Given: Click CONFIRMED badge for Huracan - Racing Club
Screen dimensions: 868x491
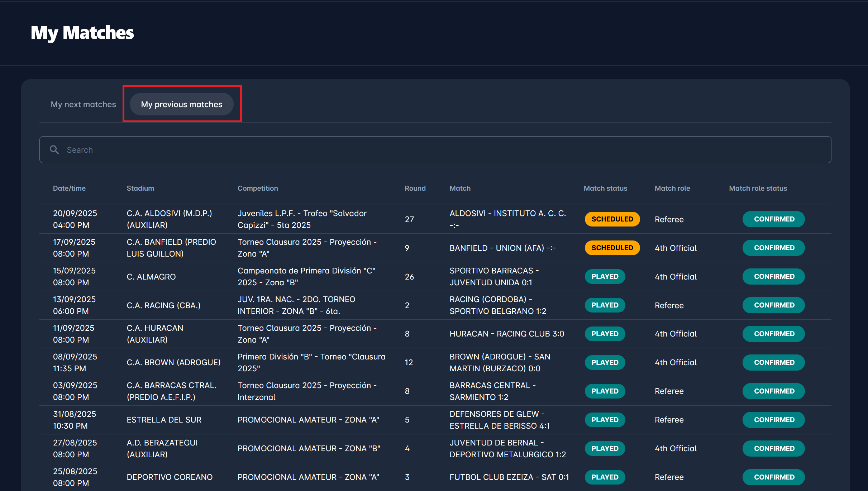Looking at the screenshot, I should (x=774, y=334).
